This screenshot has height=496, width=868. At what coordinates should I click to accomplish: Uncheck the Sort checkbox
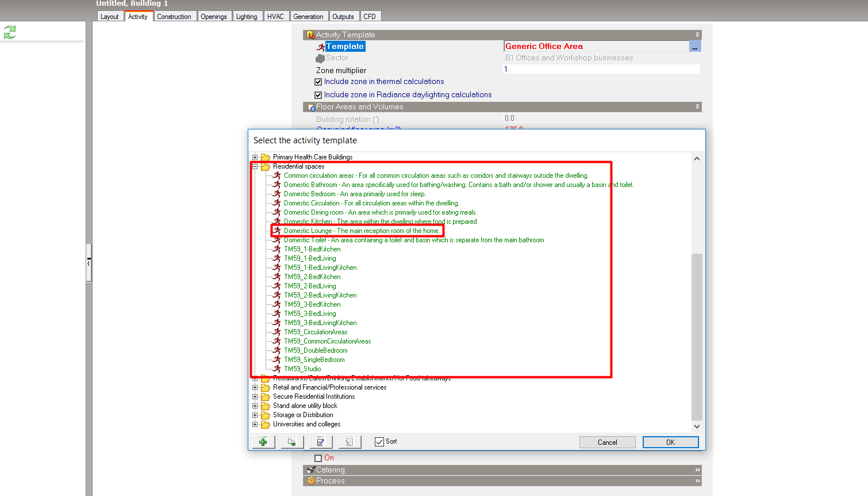[x=379, y=442]
